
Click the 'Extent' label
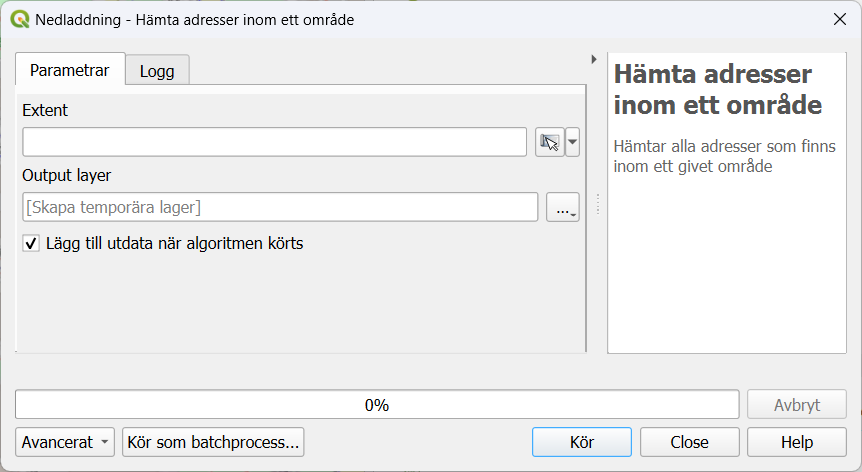coord(45,110)
